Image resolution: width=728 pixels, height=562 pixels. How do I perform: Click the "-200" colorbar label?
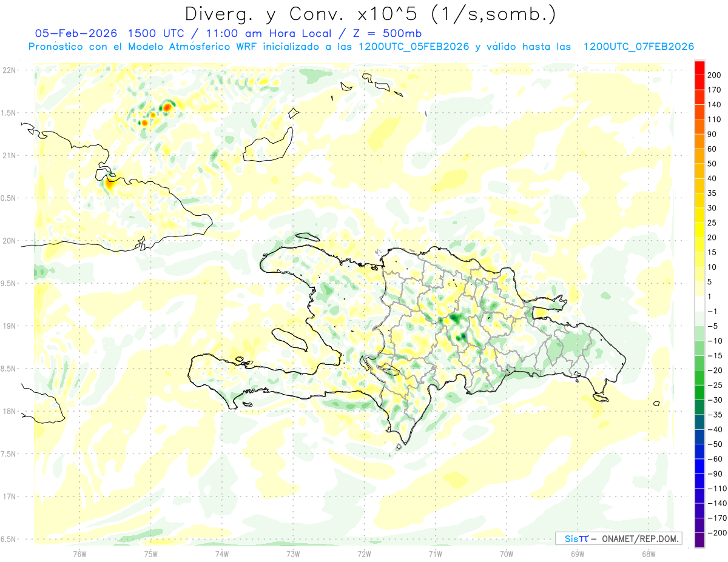pyautogui.click(x=716, y=533)
